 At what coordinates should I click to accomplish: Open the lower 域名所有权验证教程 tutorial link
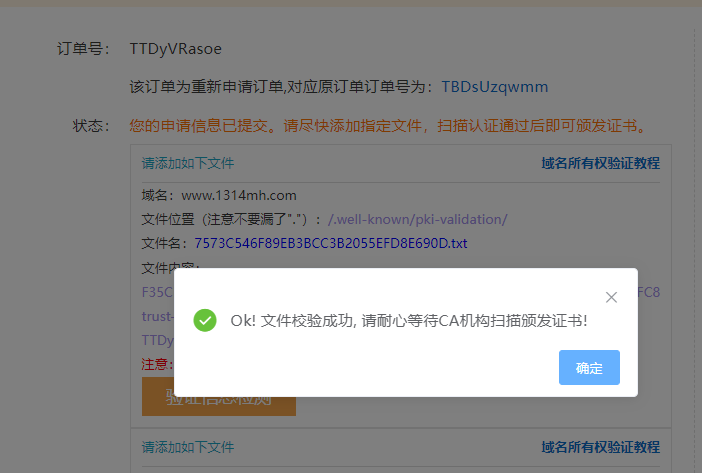click(600, 447)
